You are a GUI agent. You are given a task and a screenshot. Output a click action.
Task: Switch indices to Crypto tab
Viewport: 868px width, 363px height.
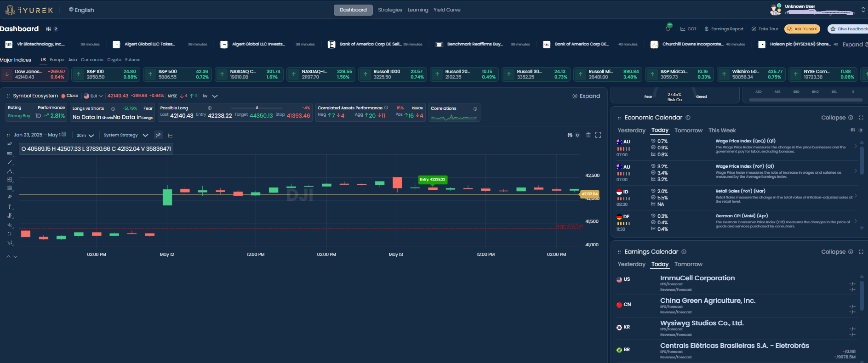click(114, 60)
